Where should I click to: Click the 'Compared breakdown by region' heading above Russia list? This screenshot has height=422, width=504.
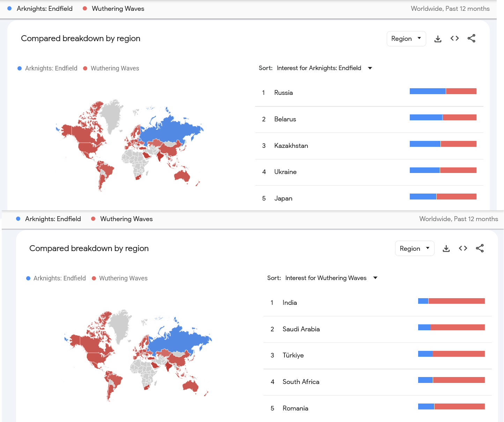point(81,38)
